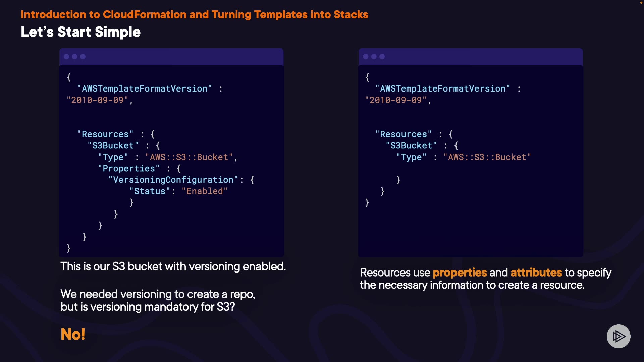Click the "Let's Start Simple" heading
The width and height of the screenshot is (644, 362).
[x=80, y=32]
